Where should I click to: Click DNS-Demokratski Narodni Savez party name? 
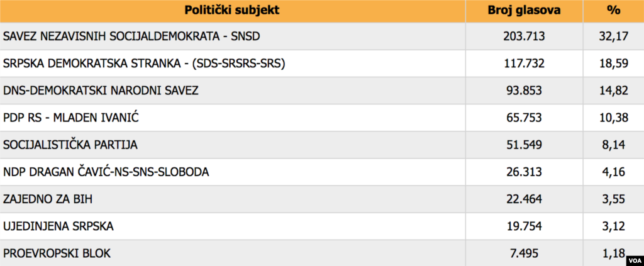tap(101, 91)
